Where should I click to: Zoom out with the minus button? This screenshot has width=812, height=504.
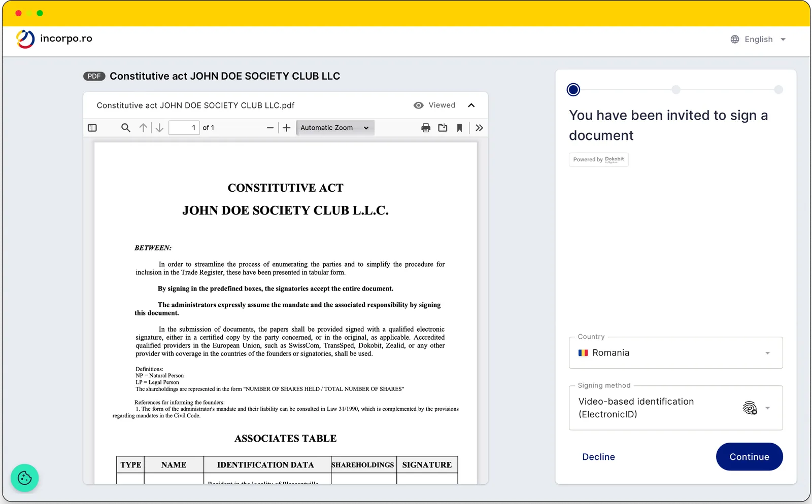click(270, 128)
